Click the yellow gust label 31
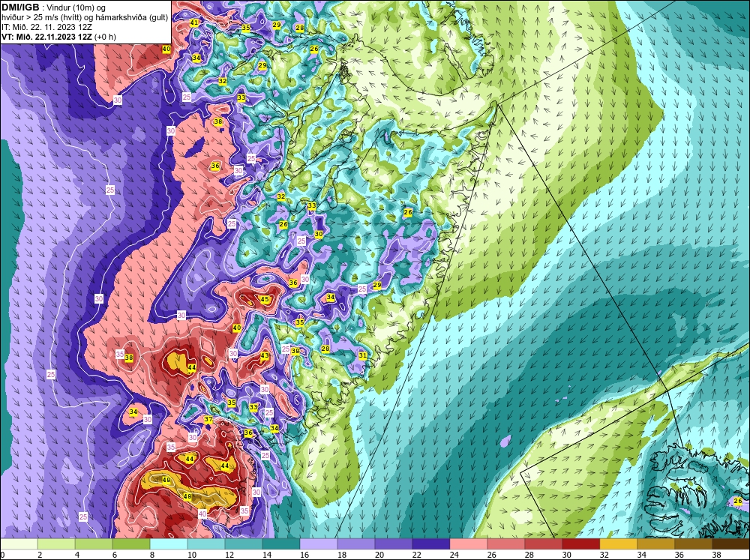 click(x=362, y=355)
